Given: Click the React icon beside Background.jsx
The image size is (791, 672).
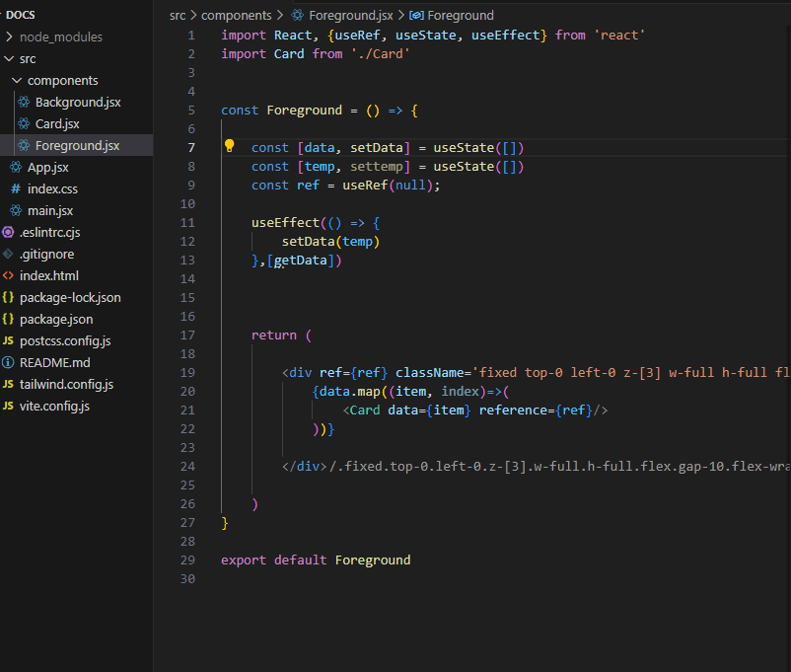Looking at the screenshot, I should point(25,103).
